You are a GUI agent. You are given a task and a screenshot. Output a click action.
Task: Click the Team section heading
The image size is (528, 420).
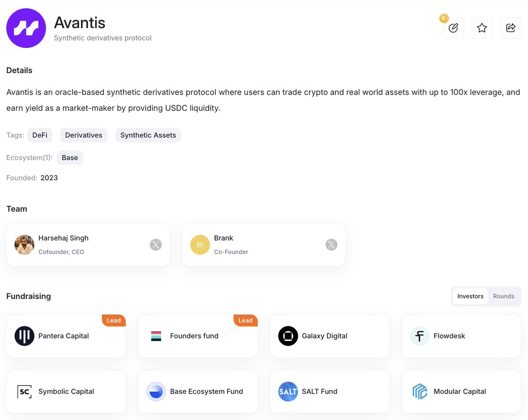(x=17, y=209)
